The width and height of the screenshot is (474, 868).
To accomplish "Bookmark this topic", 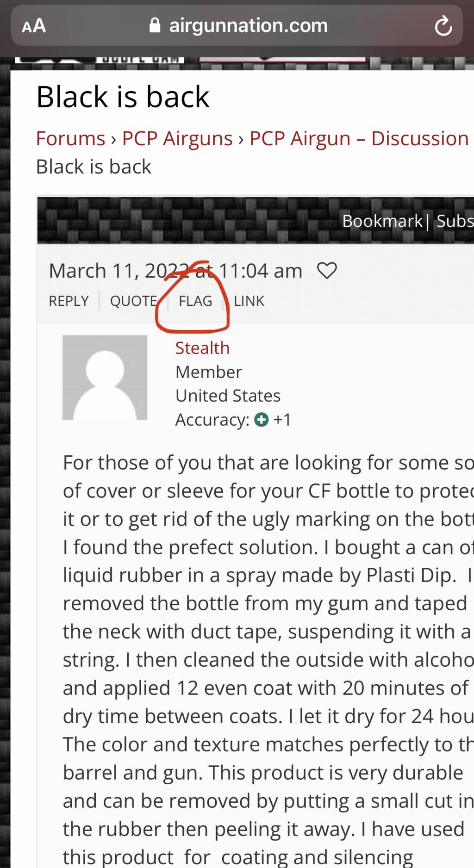I will point(382,221).
